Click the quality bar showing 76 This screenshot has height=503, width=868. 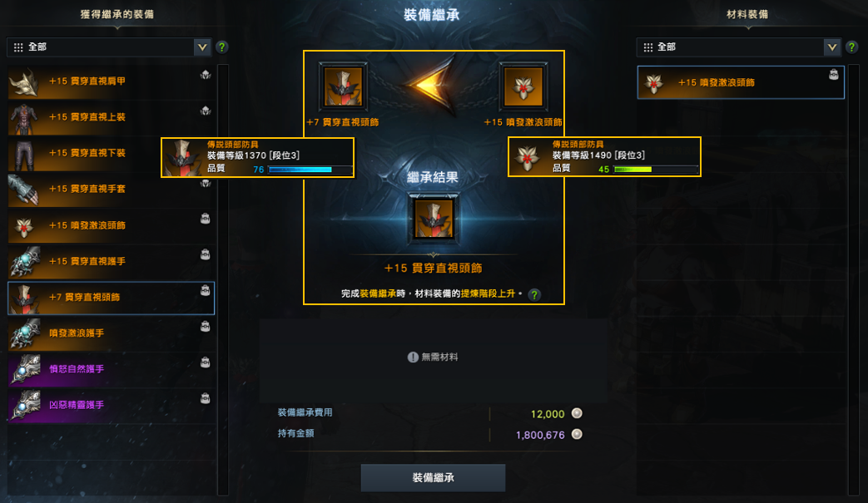point(310,170)
